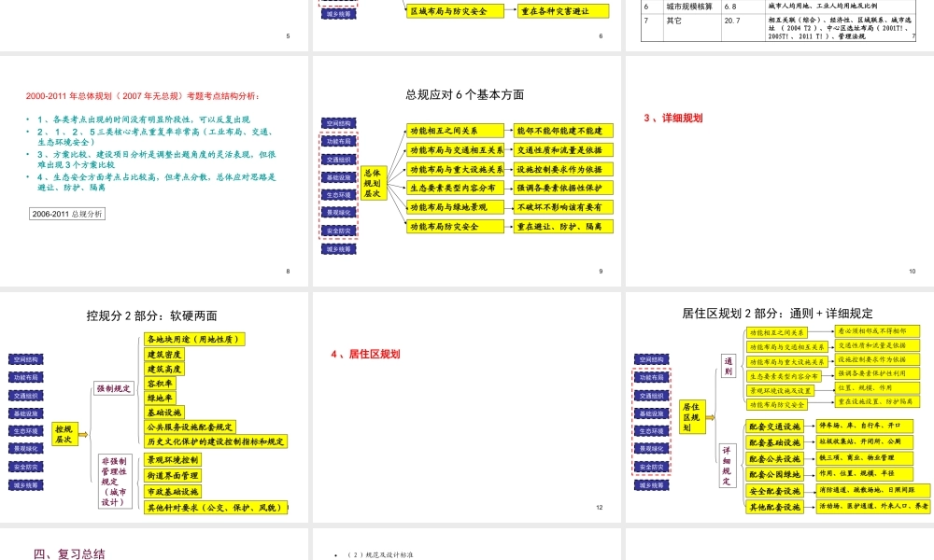Select the 空间结构 blue tag on the 控规 slide
Viewport: 934px width, 560px height.
tap(27, 359)
